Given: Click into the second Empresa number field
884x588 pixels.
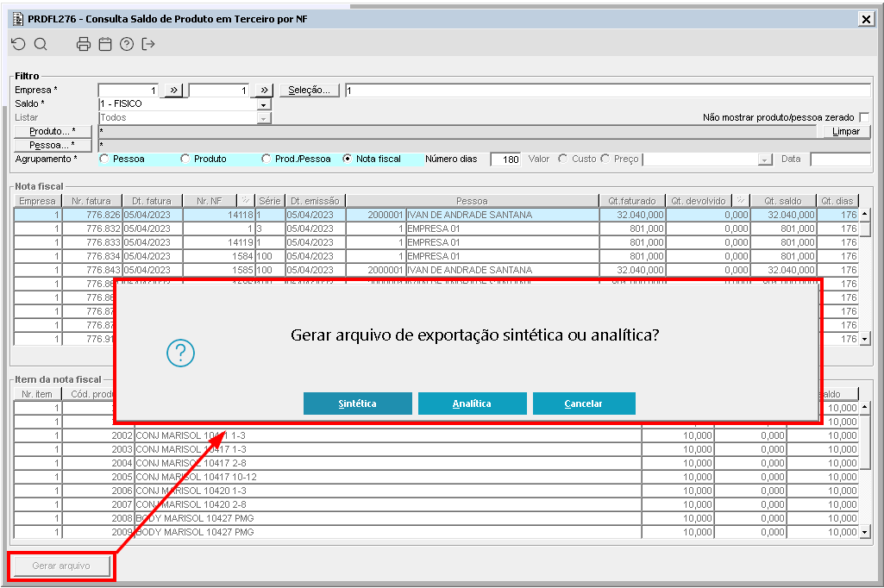Looking at the screenshot, I should point(221,91).
